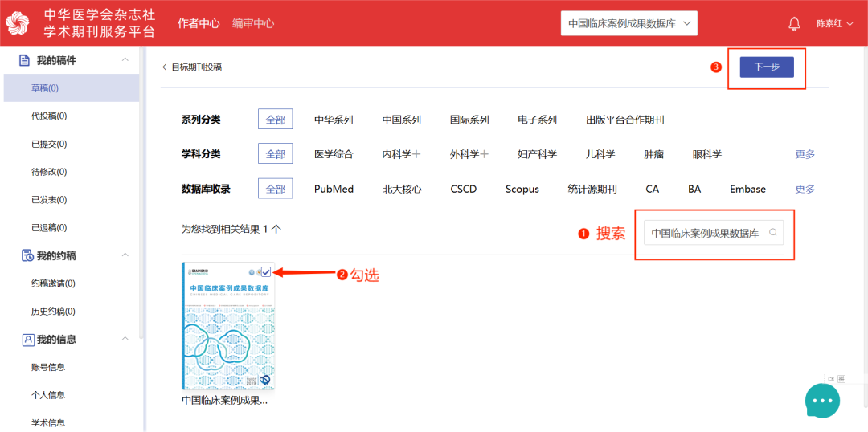868x432 pixels.
Task: Open 草稿(0) in the sidebar
Action: coord(72,88)
